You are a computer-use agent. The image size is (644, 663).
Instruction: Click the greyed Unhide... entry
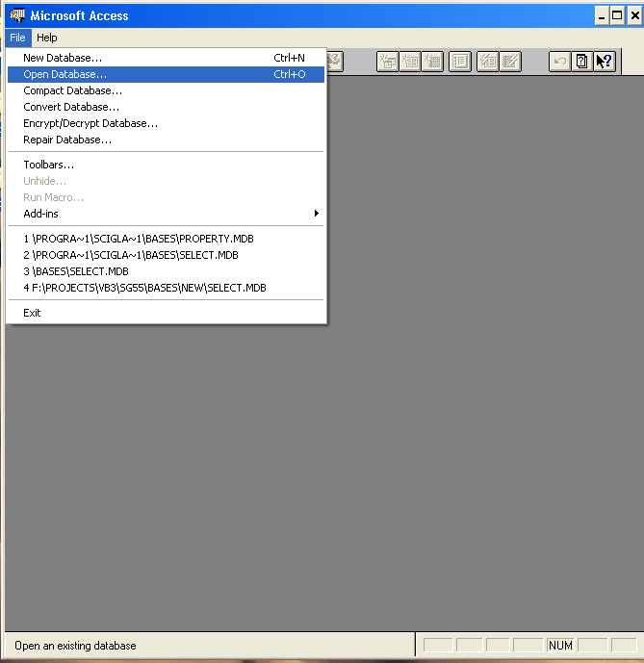coord(166,181)
